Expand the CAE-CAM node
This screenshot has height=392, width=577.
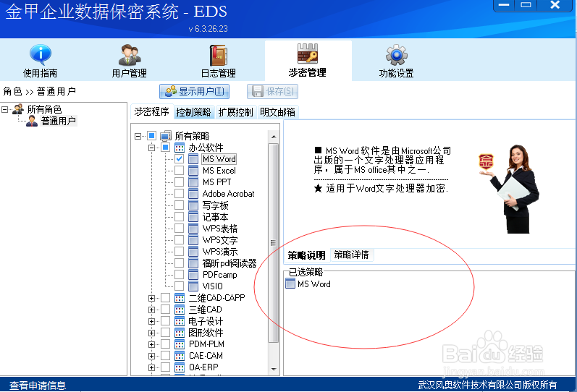click(151, 356)
